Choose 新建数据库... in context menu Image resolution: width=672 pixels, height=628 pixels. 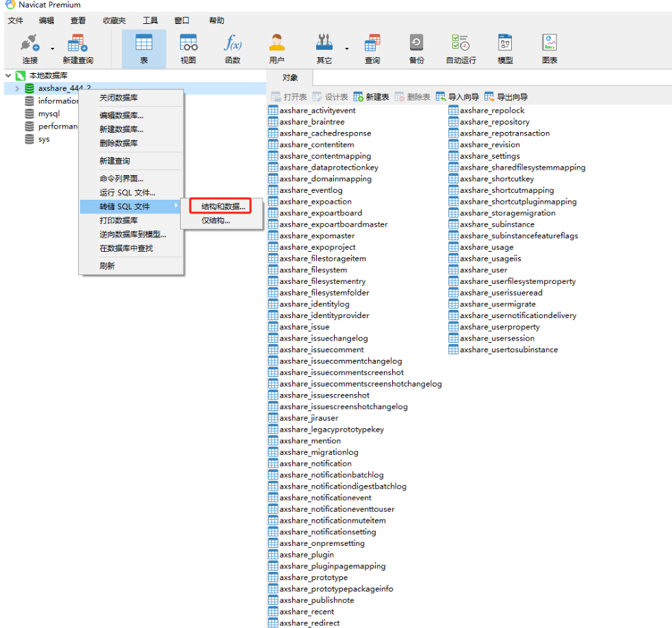tap(131, 129)
